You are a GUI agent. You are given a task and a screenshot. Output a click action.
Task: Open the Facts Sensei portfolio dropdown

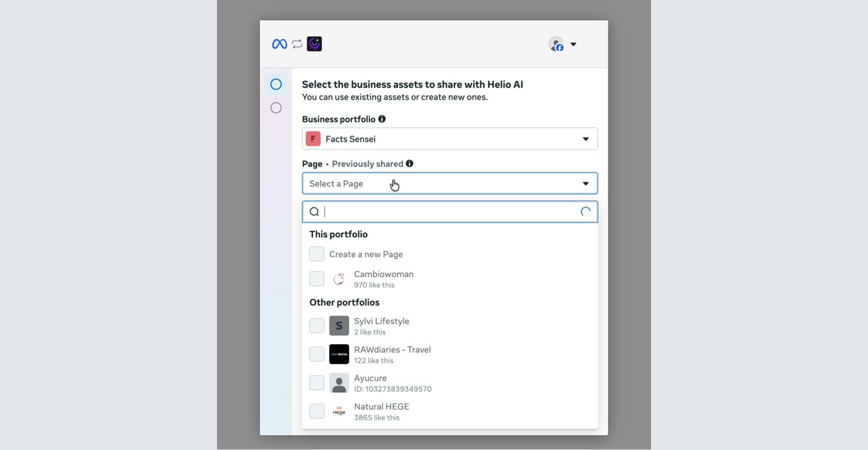pos(450,139)
